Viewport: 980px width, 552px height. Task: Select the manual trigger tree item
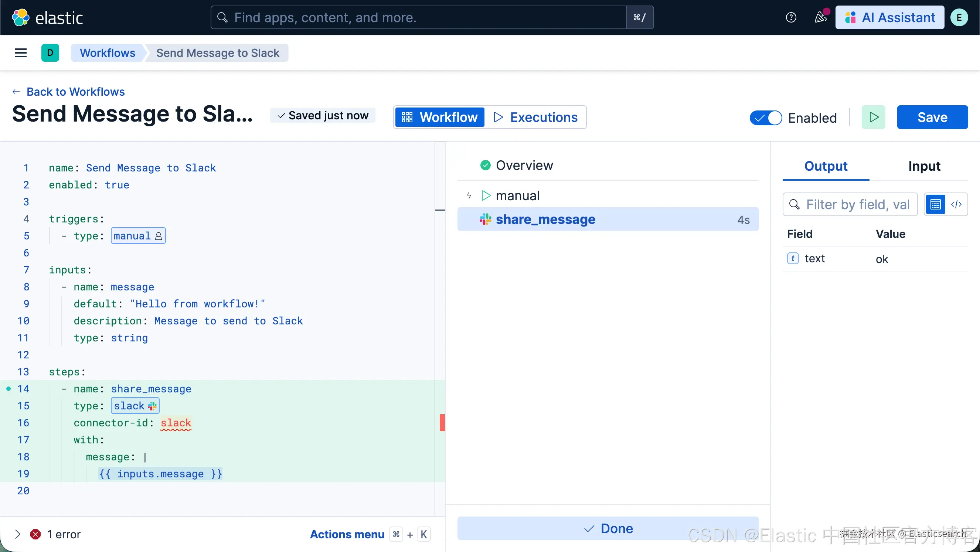coord(517,195)
